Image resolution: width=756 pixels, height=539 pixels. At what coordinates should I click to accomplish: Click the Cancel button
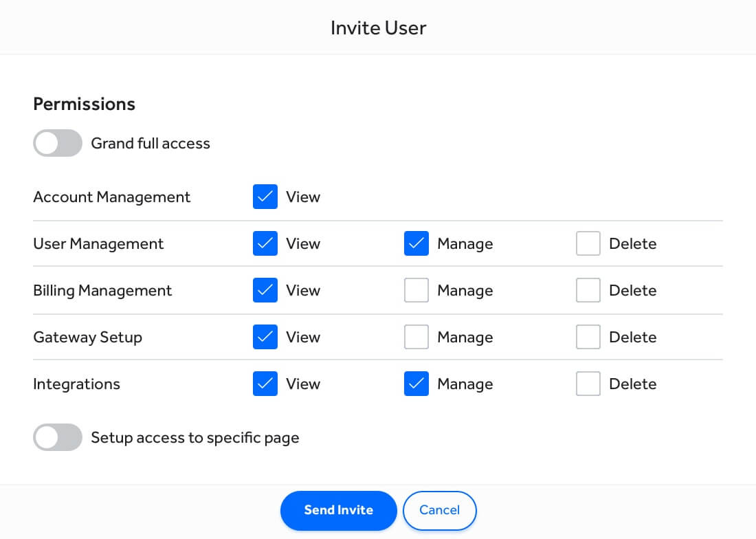click(x=440, y=510)
